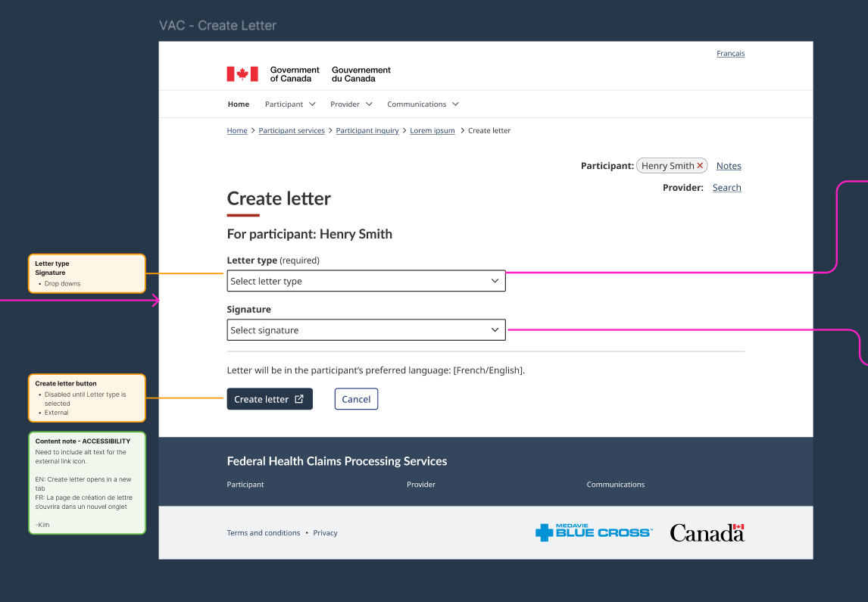Click the preferred language note text
The height and width of the screenshot is (602, 868).
376,370
